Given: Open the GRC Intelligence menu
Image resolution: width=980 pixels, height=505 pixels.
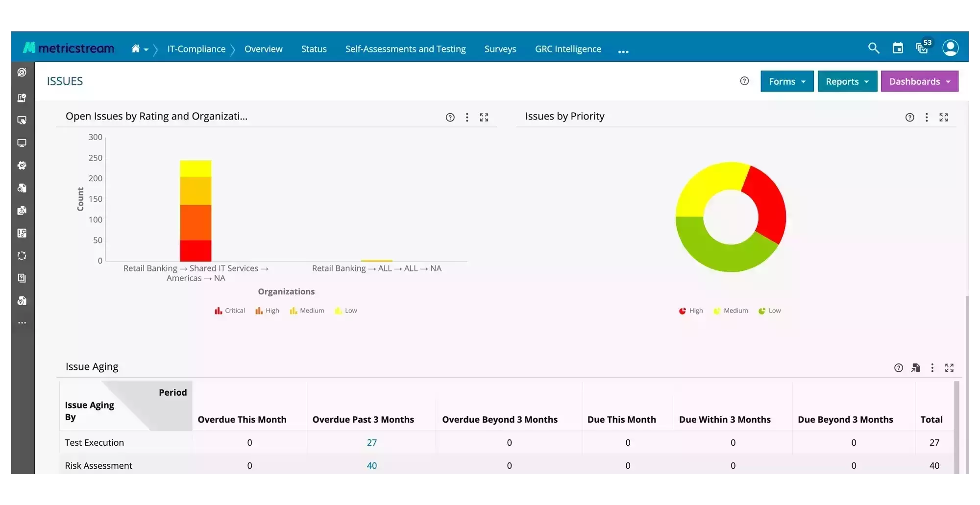Looking at the screenshot, I should [x=568, y=49].
